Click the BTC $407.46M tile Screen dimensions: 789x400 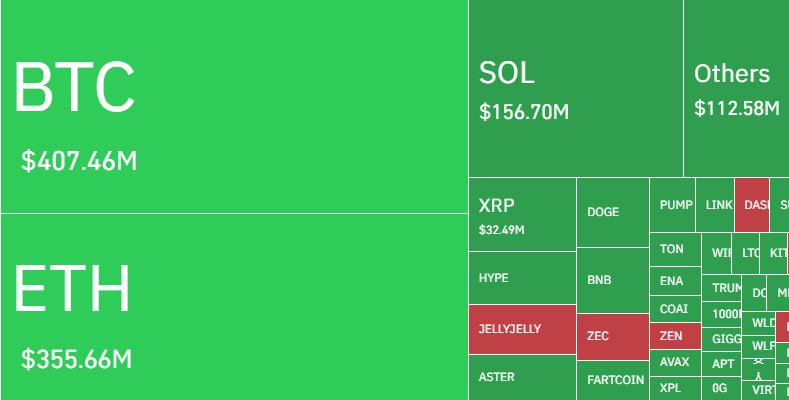234,106
